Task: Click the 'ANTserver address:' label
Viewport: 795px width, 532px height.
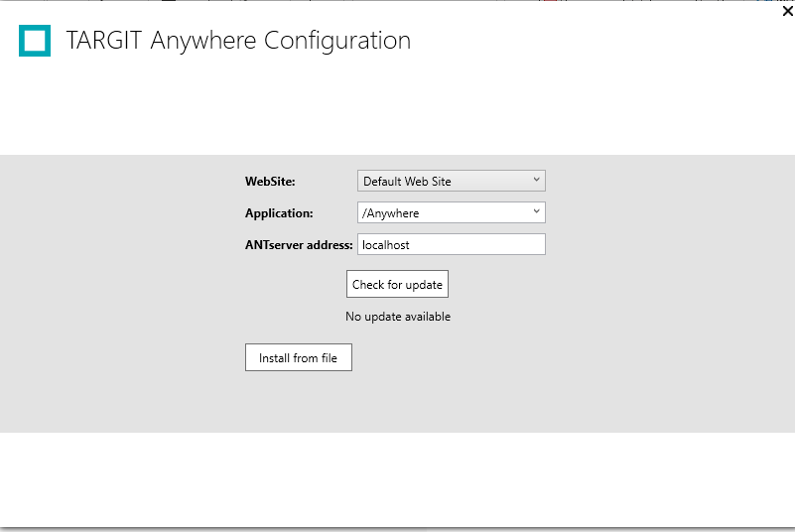Action: coord(299,245)
